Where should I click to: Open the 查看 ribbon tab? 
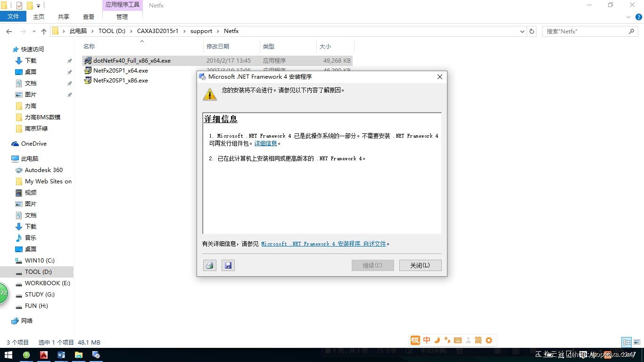pyautogui.click(x=89, y=16)
